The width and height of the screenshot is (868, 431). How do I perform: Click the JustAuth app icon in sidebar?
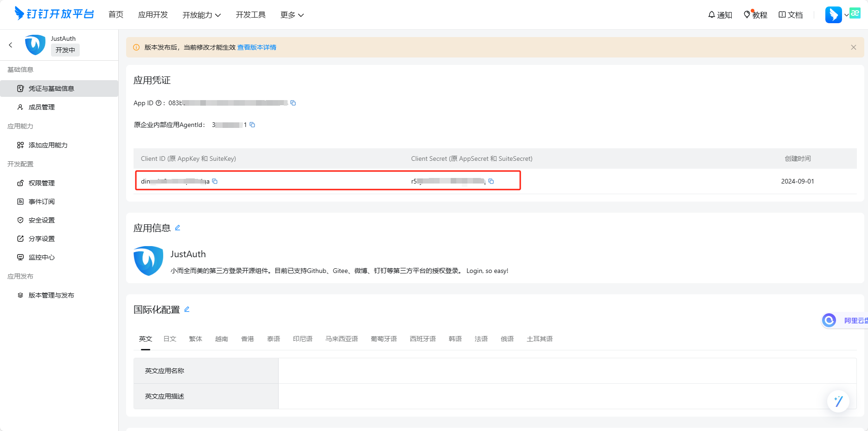[35, 45]
